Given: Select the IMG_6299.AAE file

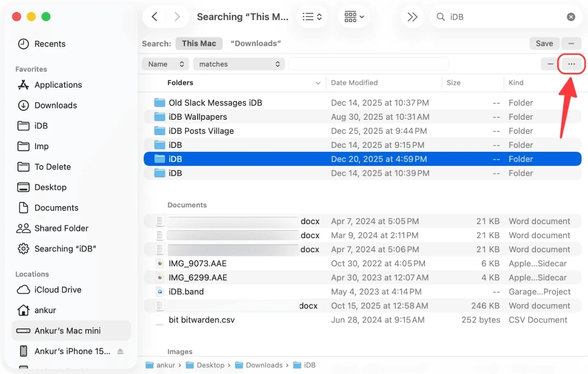Looking at the screenshot, I should [362, 278].
